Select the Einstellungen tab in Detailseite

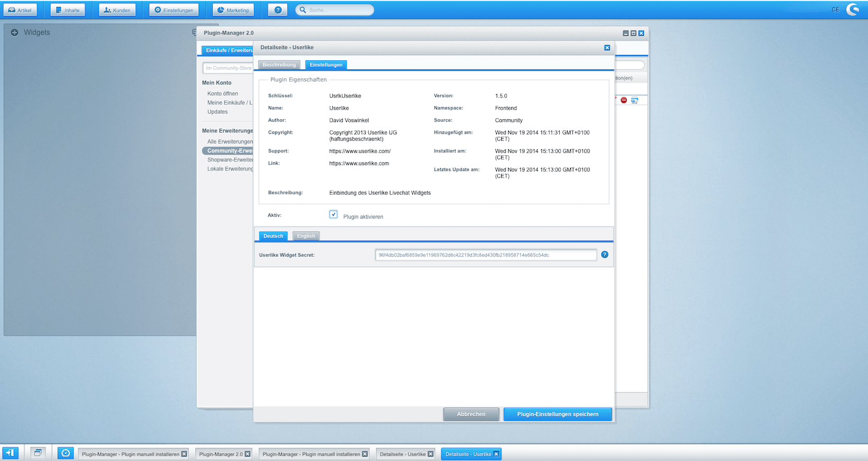326,65
